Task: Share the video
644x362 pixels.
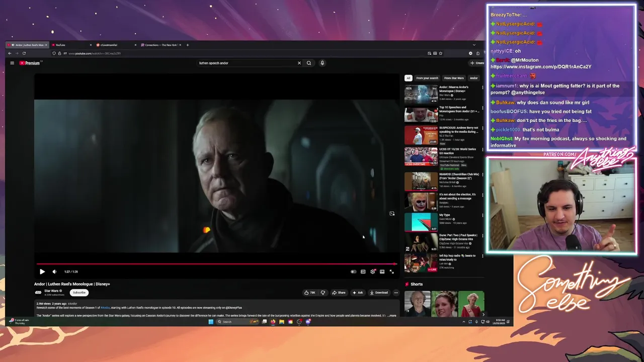Action: [x=339, y=293]
